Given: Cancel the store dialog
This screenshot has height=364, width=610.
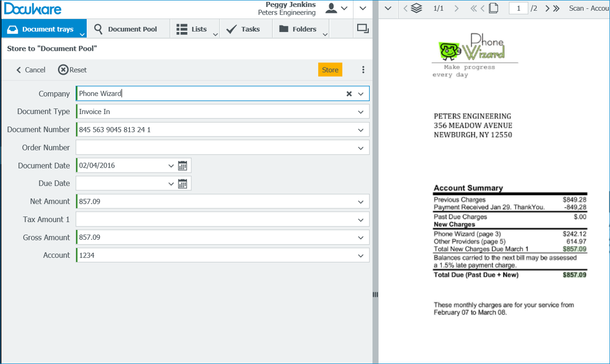Looking at the screenshot, I should tap(31, 70).
